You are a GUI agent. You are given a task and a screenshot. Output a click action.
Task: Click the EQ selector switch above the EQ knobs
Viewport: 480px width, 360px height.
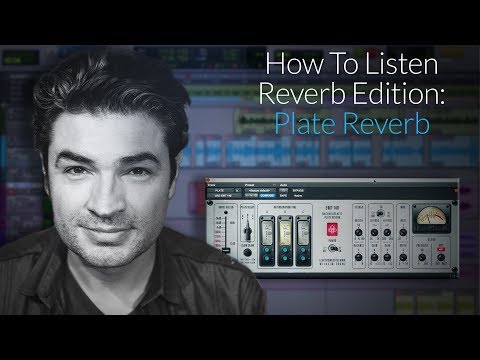[380, 213]
